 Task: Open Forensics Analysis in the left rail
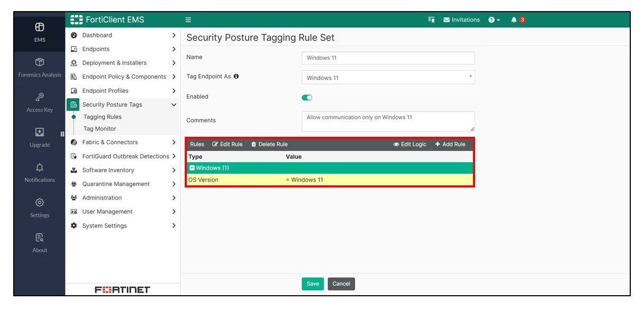click(x=40, y=68)
